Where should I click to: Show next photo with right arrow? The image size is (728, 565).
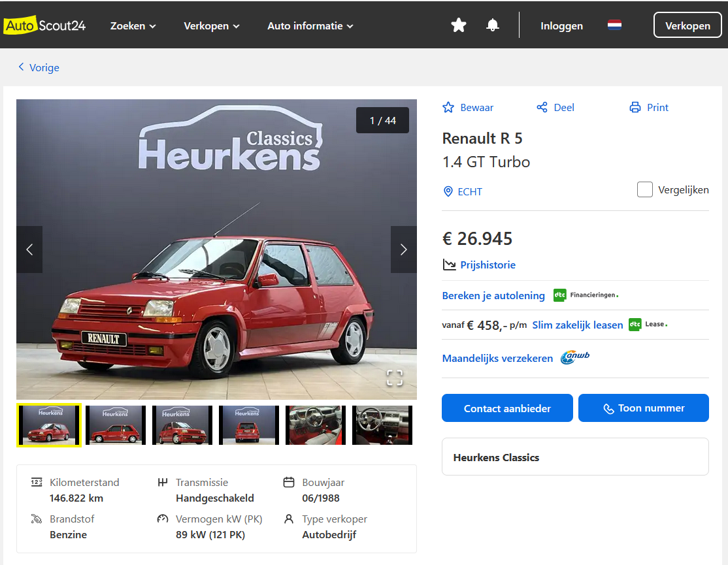point(403,250)
